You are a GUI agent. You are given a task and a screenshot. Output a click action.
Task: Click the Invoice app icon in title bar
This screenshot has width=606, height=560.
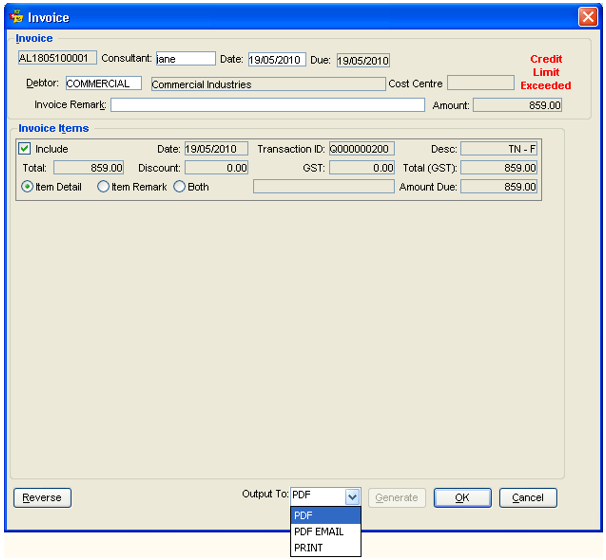(16, 17)
